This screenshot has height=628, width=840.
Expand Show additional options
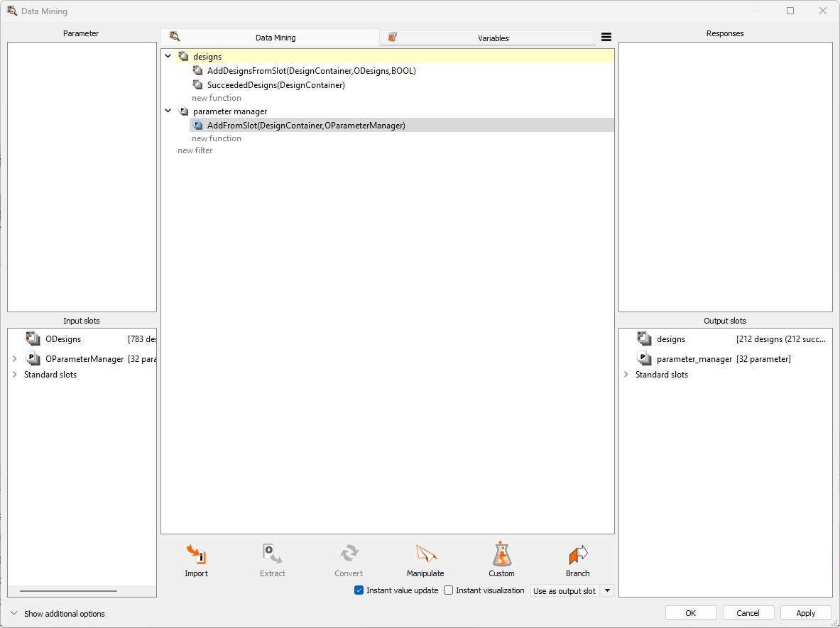click(x=14, y=613)
